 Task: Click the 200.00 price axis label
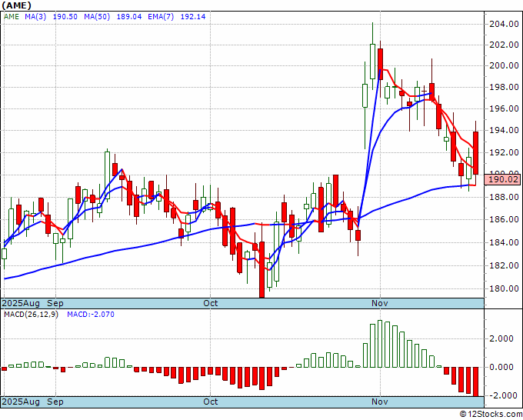[504, 65]
